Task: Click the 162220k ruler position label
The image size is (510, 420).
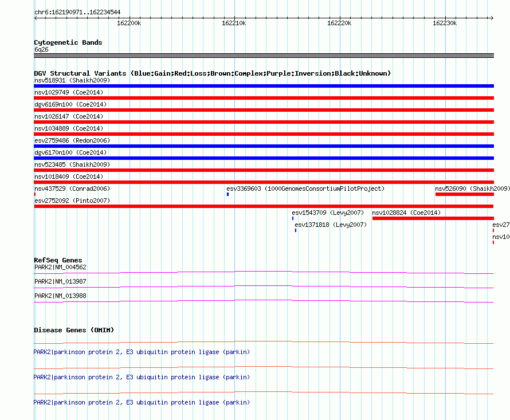Action: coord(339,23)
